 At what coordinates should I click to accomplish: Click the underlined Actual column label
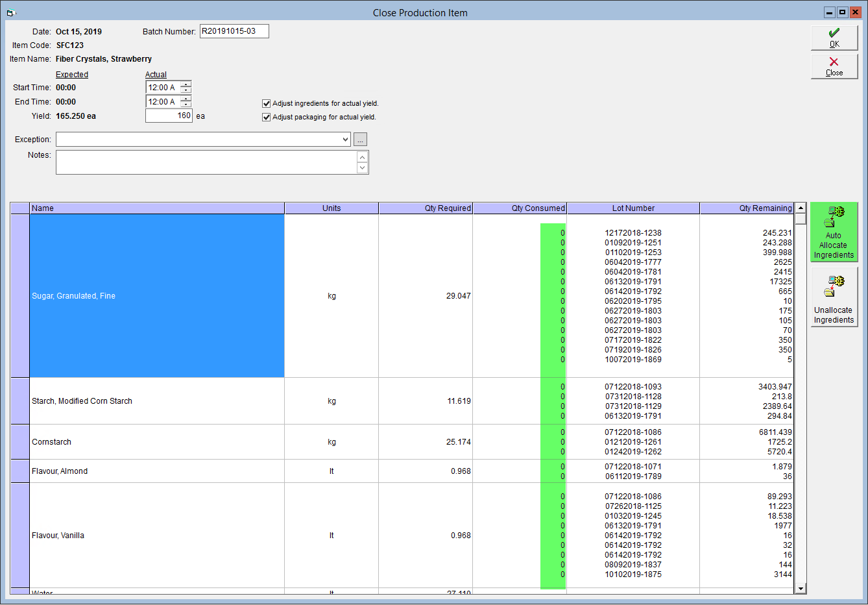click(x=156, y=75)
